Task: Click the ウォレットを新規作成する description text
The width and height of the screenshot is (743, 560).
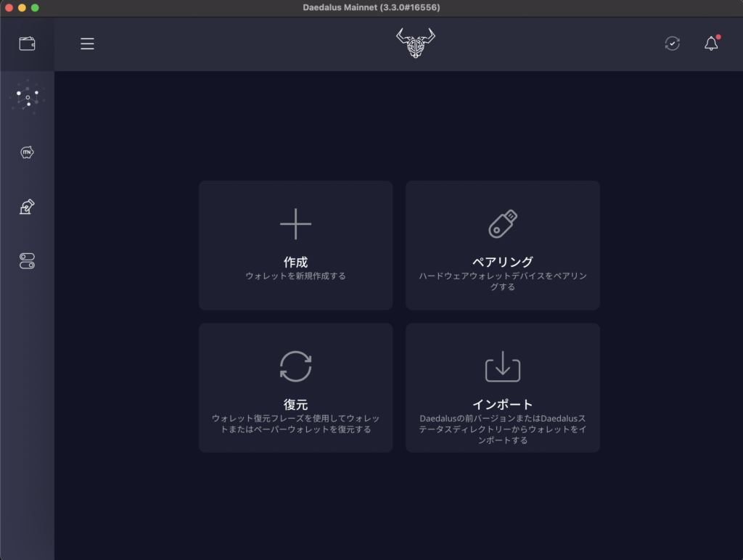Action: click(x=295, y=276)
